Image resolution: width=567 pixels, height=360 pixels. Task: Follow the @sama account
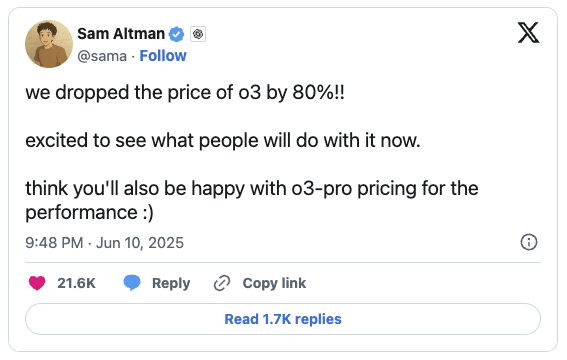pos(163,56)
